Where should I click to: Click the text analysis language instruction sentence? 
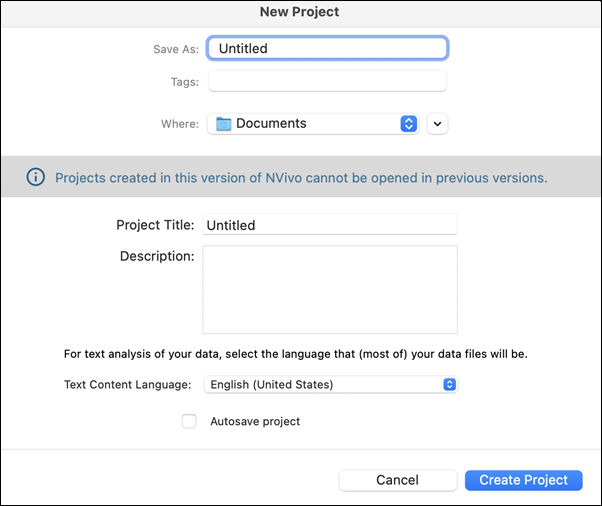[x=296, y=354]
